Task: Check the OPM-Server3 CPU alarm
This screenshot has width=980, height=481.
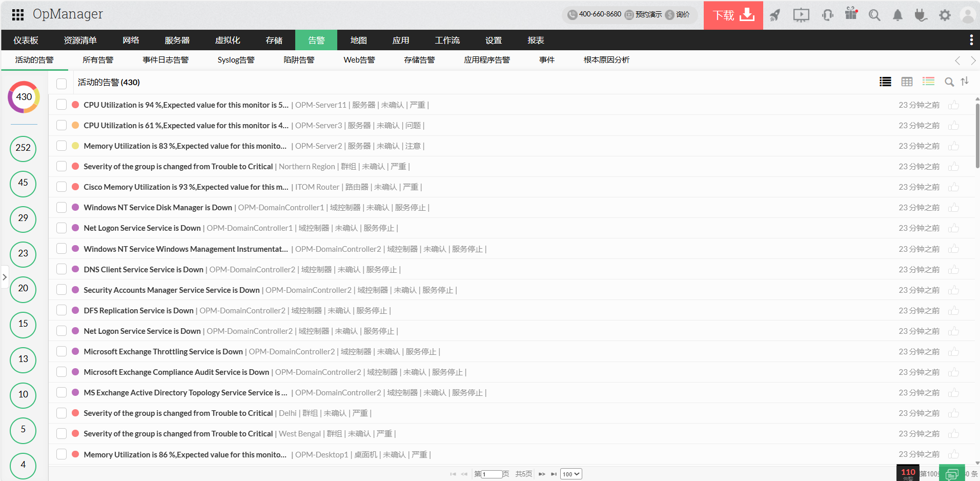Action: (x=62, y=125)
